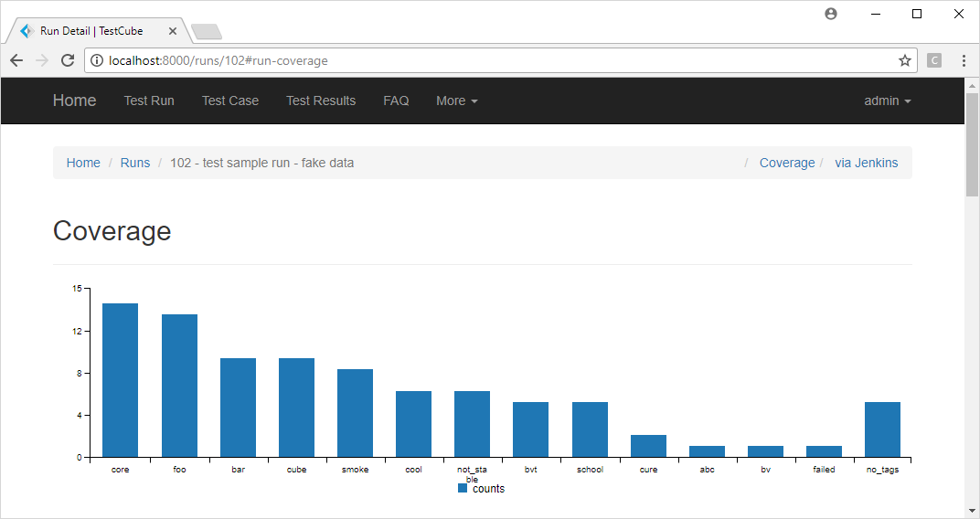Image resolution: width=980 pixels, height=519 pixels.
Task: Bookmark this page with star icon
Action: (x=904, y=60)
